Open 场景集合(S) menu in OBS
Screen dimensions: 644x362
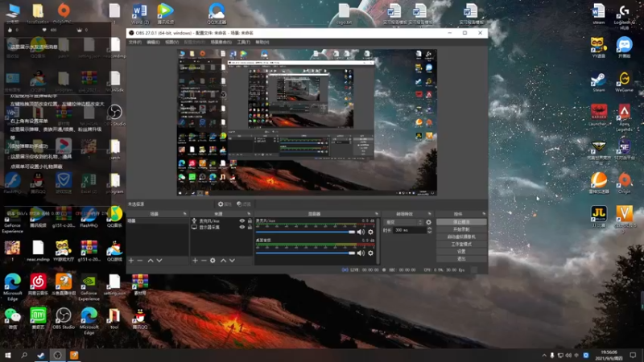pos(221,43)
